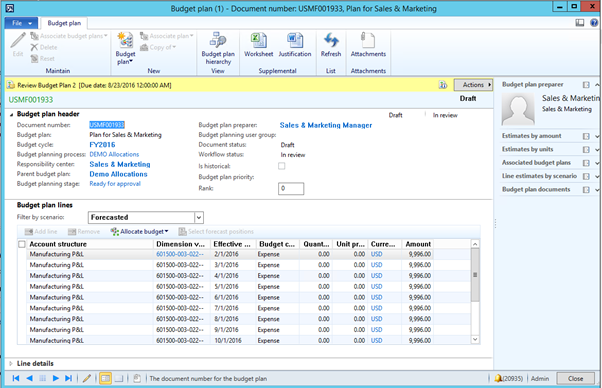
Task: Open the Excel Worksheet icon
Action: pyautogui.click(x=258, y=41)
